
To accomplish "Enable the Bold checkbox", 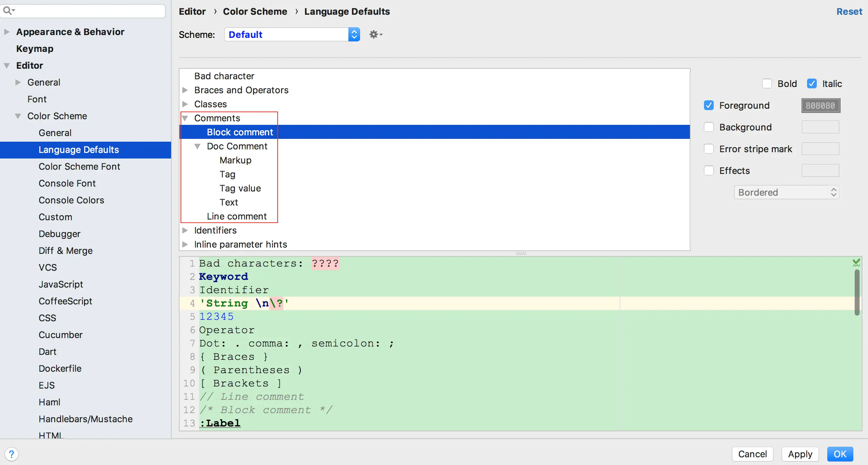I will pyautogui.click(x=767, y=84).
